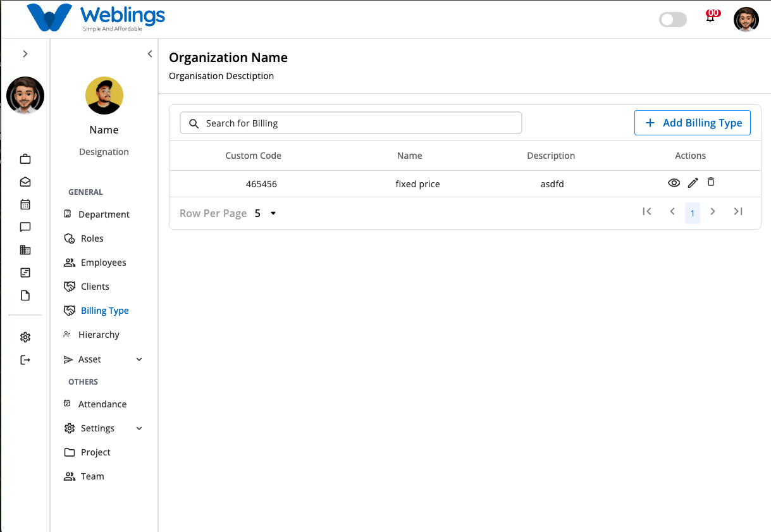
Task: Click the Name column header
Action: point(409,156)
